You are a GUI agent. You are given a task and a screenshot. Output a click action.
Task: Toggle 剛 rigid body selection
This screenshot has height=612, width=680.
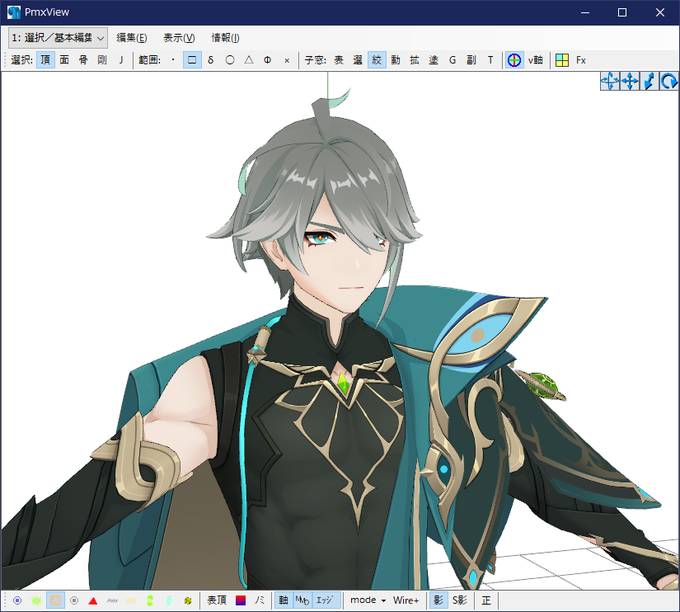[102, 60]
